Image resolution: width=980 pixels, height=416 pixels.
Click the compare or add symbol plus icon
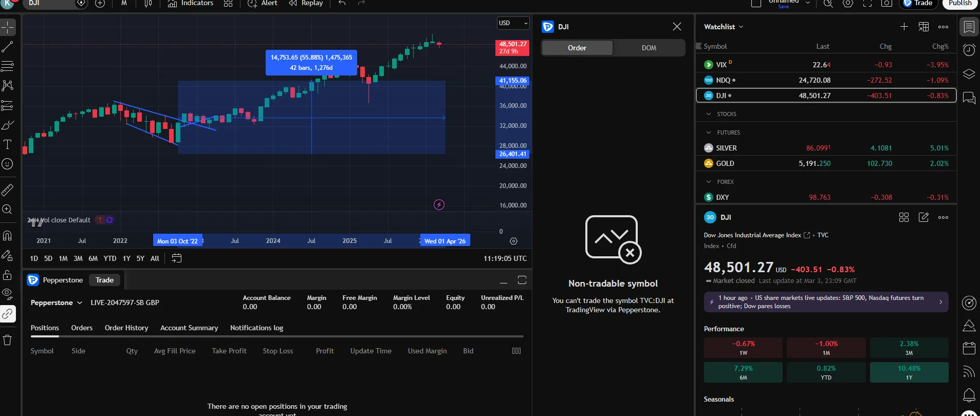[x=100, y=4]
